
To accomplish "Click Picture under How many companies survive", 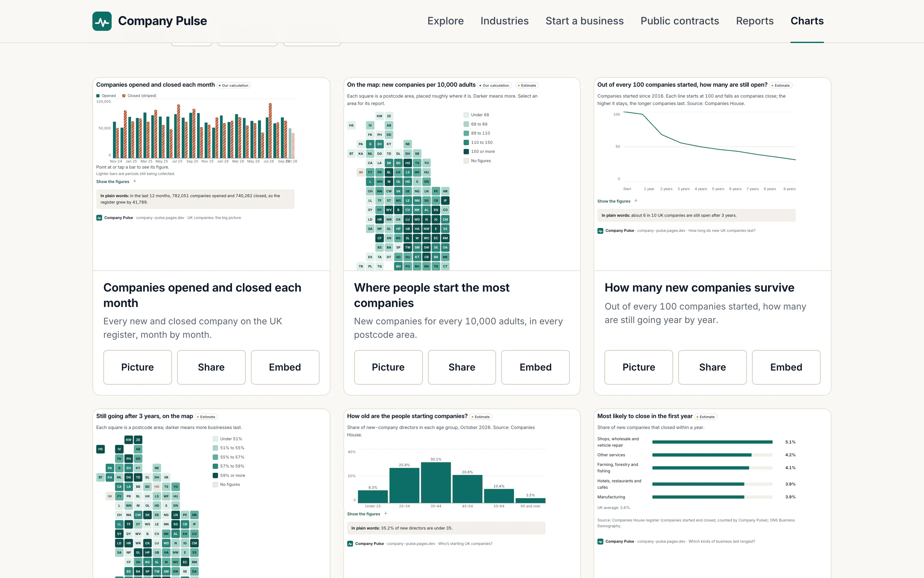I will [x=639, y=367].
